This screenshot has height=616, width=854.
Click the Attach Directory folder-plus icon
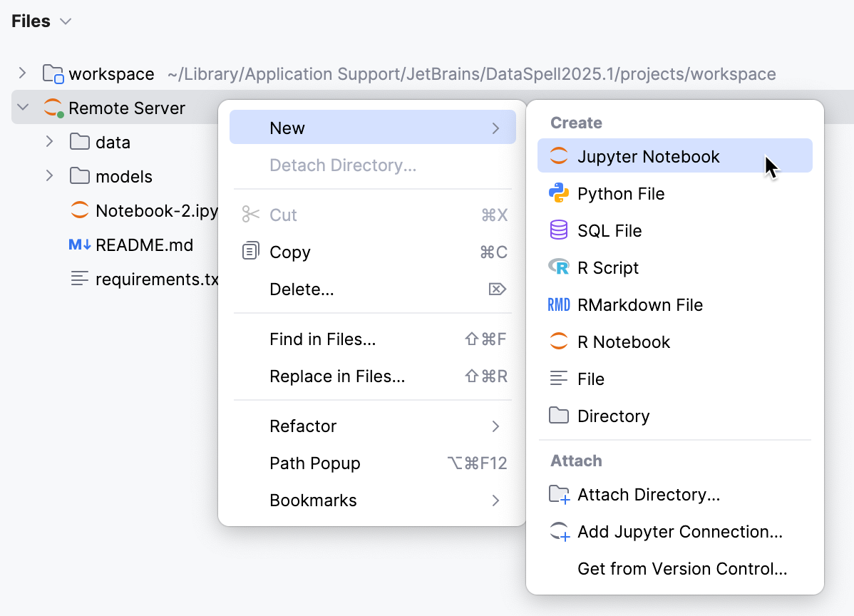tap(559, 495)
